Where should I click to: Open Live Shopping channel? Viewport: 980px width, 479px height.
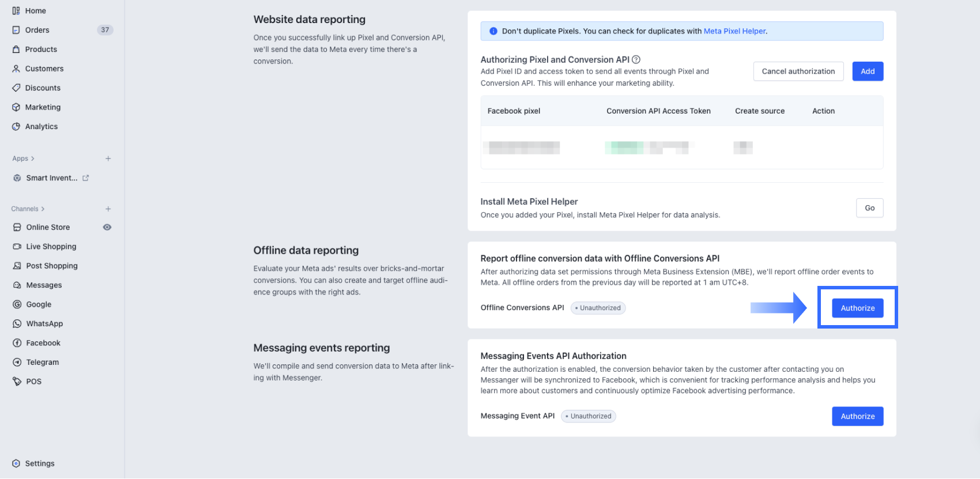51,247
